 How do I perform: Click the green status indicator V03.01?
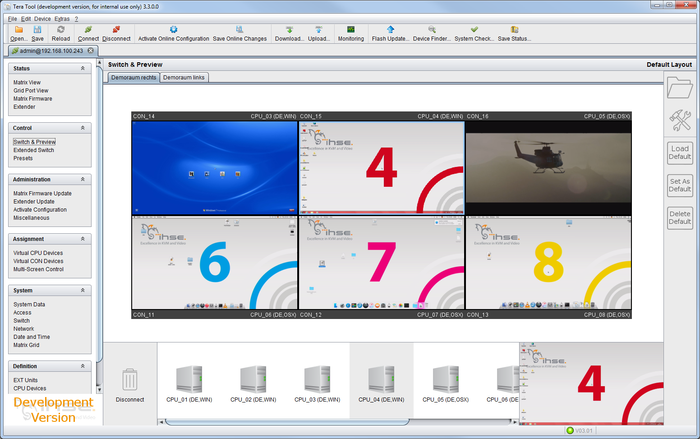point(570,431)
